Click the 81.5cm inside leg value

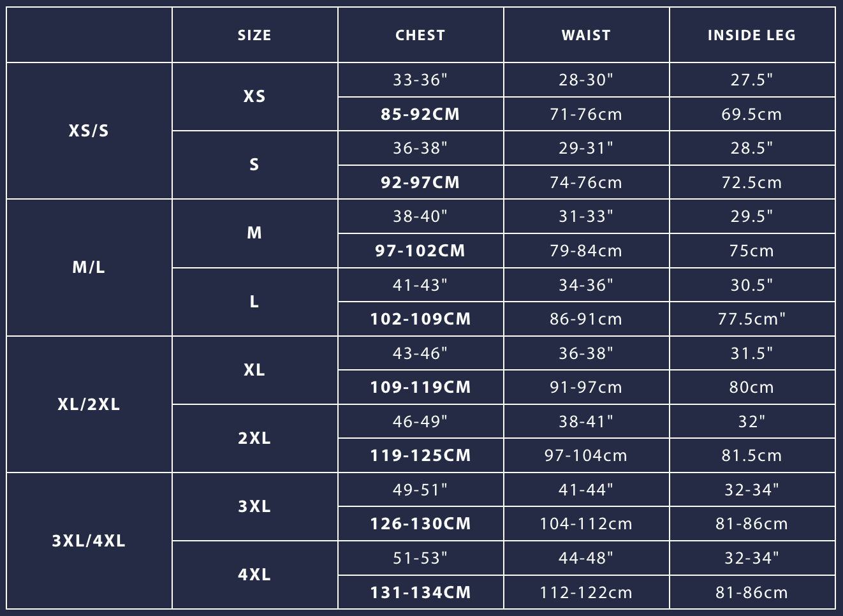(x=752, y=455)
